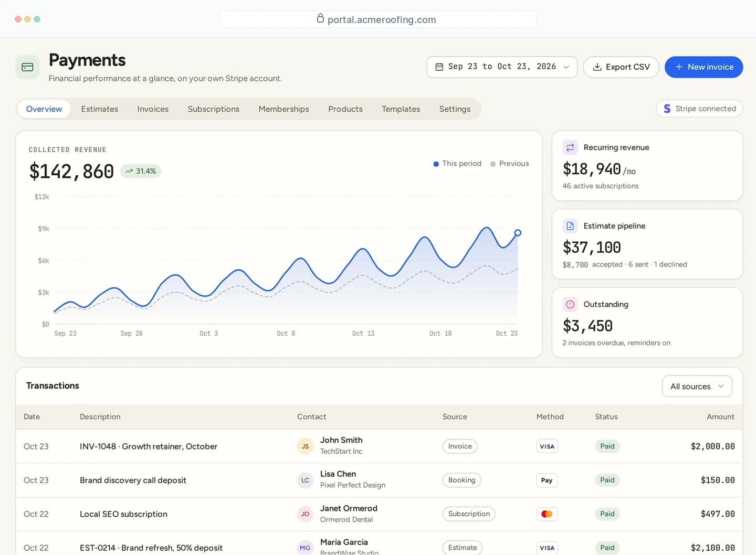Click the calendar icon in date range

(439, 67)
